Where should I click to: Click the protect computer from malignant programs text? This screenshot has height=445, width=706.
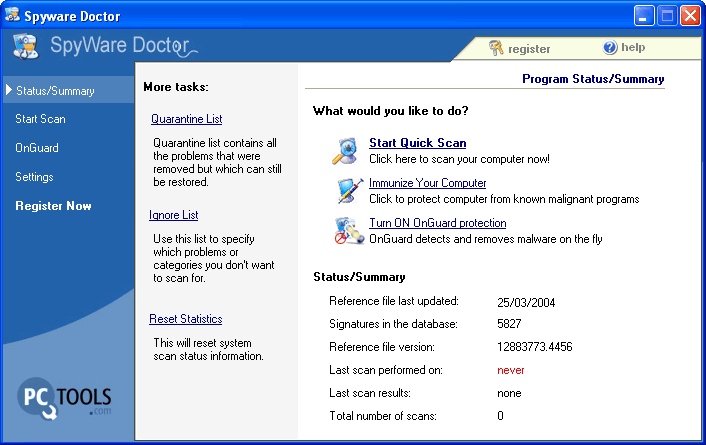click(x=504, y=199)
